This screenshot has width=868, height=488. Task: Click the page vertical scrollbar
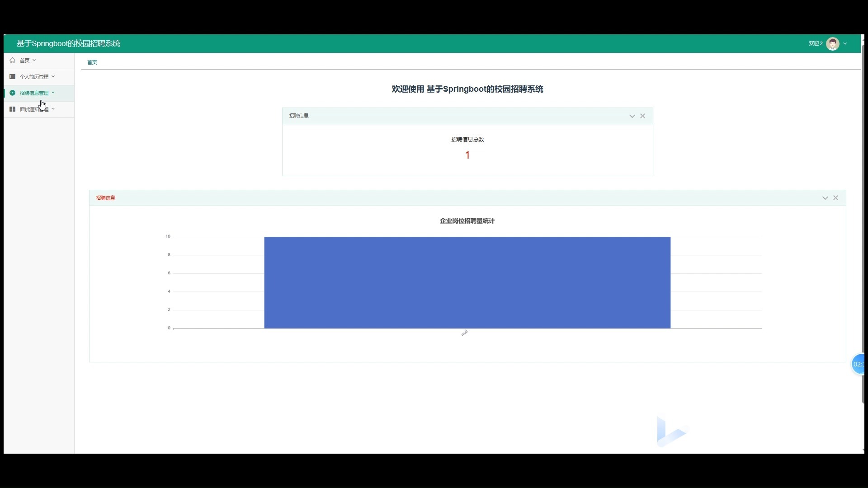pos(863,224)
